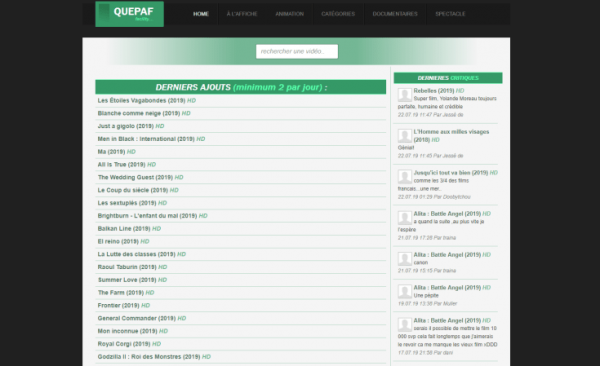Click comment text 'Génial'
This screenshot has height=366, width=600.
[406, 148]
